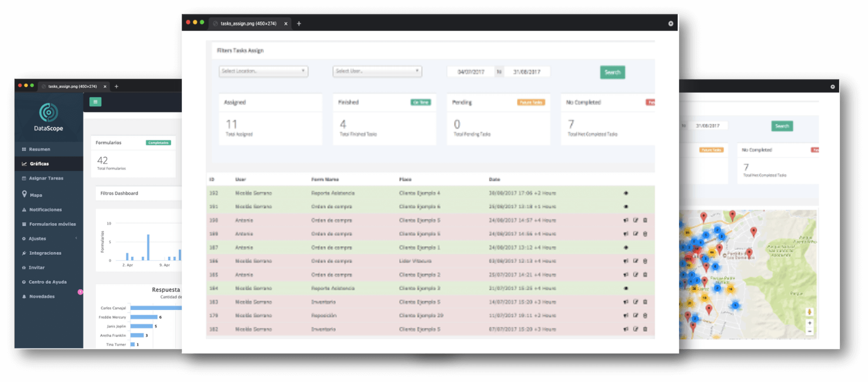Screen dimensions: 868x382
Task: Click the Search button in Filters Tasks Assign
Action: (x=612, y=72)
